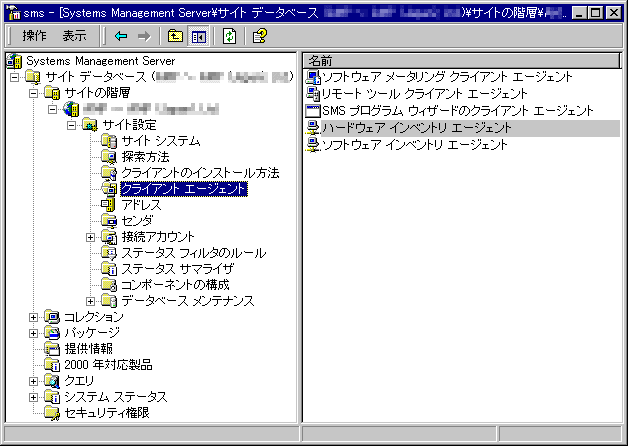Select the Systems Management Server root node
Viewport: 629px width, 447px height.
tap(100, 61)
